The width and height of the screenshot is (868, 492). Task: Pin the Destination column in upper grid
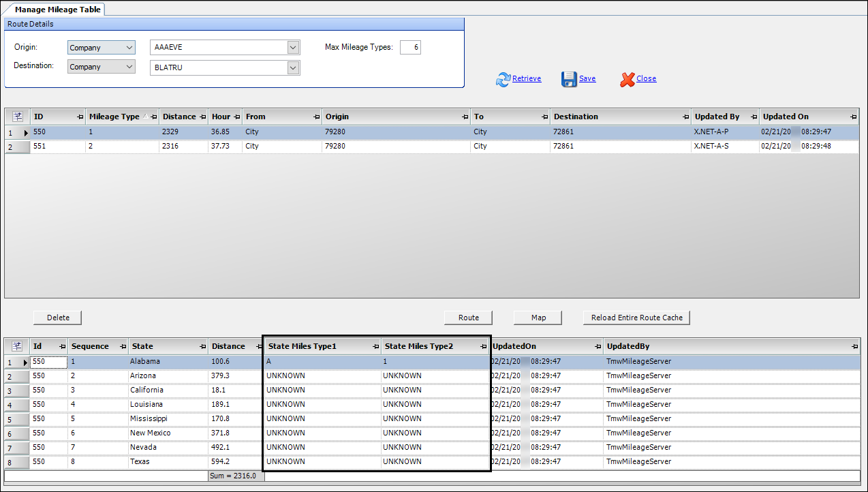tap(685, 117)
